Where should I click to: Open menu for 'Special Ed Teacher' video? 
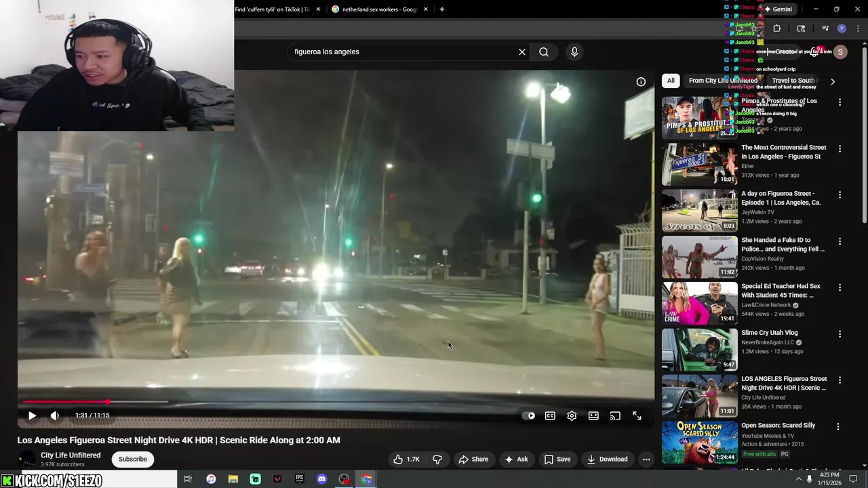click(x=840, y=287)
